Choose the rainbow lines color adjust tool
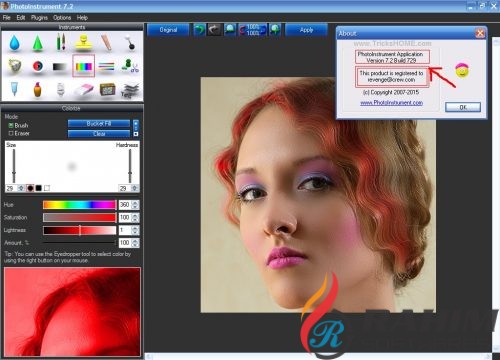Image resolution: width=500 pixels, height=360 pixels. tap(107, 66)
